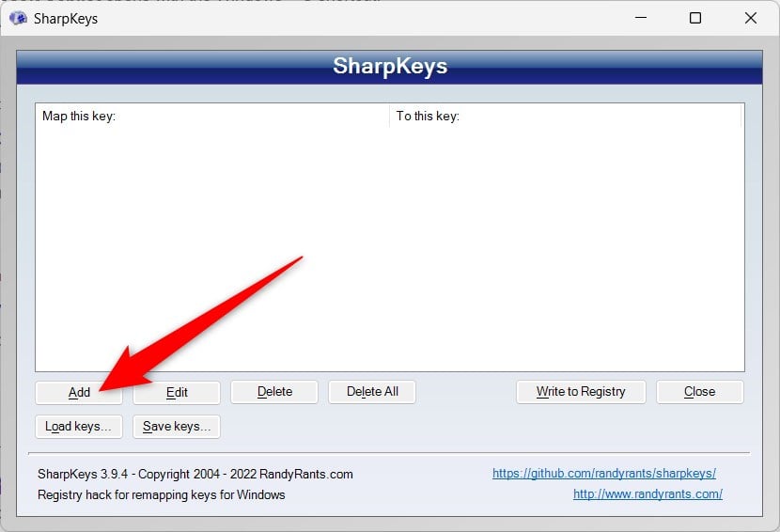Click the SharpKeys blue banner title

coord(390,66)
